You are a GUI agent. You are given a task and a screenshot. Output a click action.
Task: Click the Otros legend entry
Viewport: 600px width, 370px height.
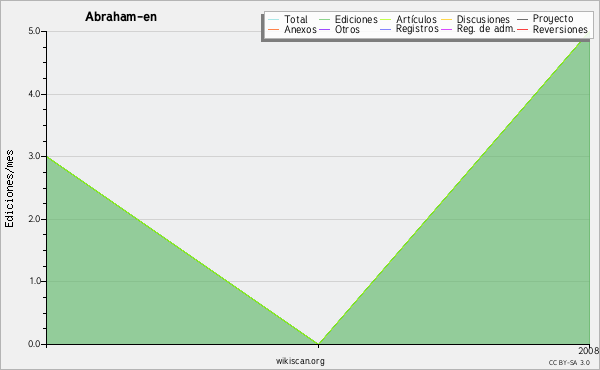[347, 29]
